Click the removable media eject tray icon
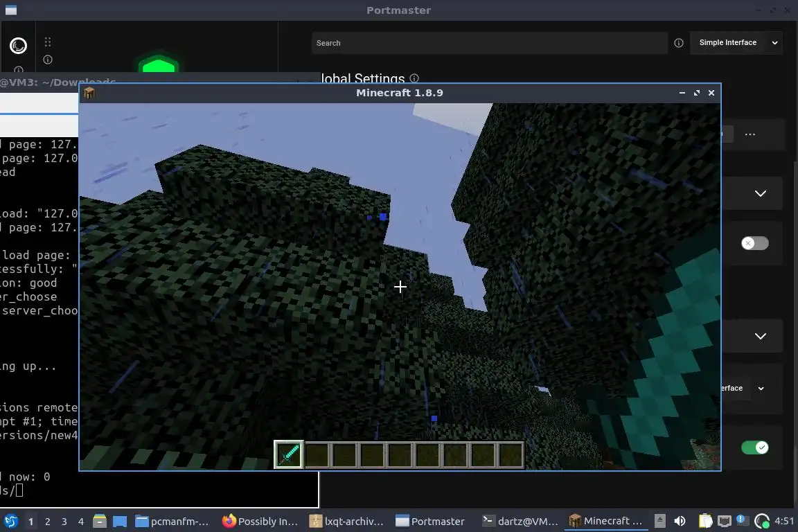 tap(659, 521)
